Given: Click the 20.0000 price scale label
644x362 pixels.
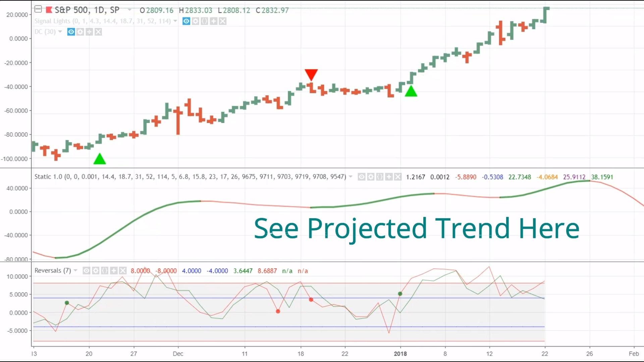Looking at the screenshot, I should tap(17, 15).
